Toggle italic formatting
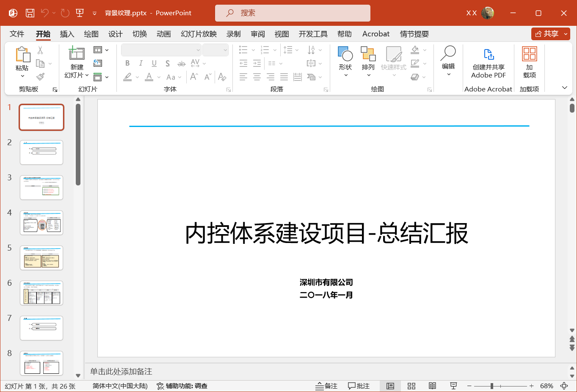This screenshot has width=577, height=392. [141, 63]
